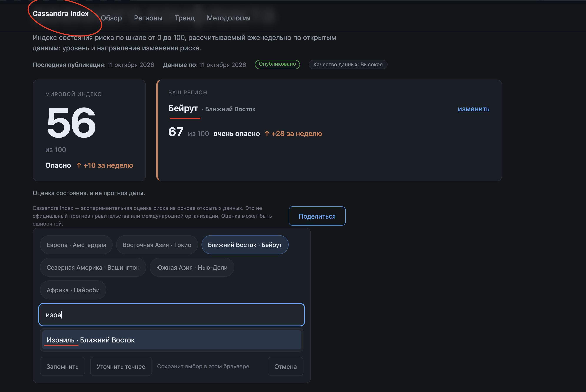Click the +10 за неделю trend indicator
This screenshot has width=586, height=392.
(105, 165)
